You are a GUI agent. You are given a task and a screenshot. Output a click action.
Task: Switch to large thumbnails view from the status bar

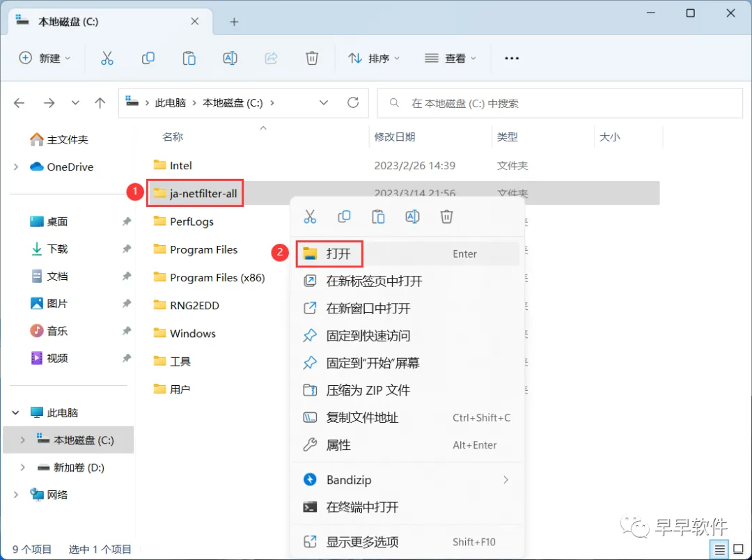tap(739, 550)
